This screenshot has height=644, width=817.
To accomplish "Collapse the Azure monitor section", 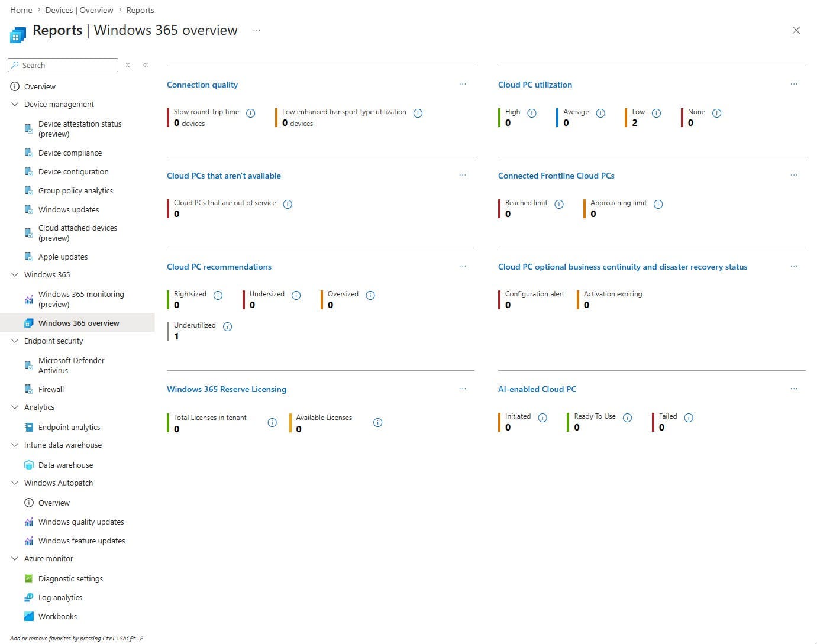I will coord(15,558).
